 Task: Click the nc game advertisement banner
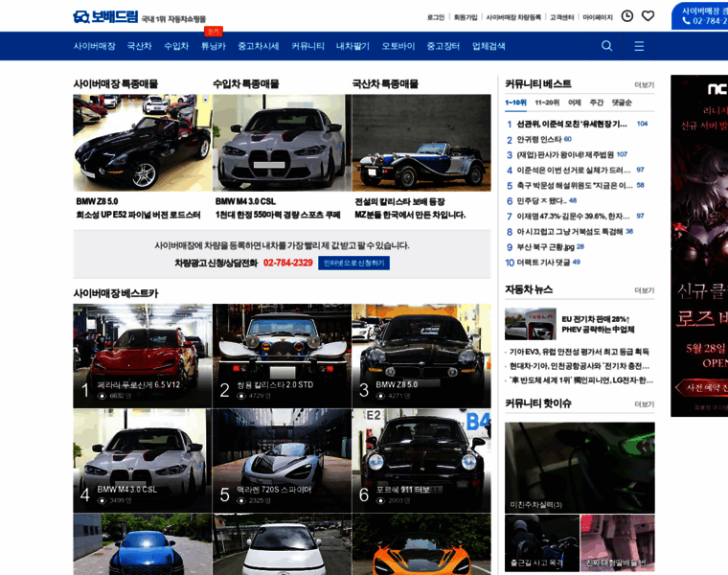point(699,245)
